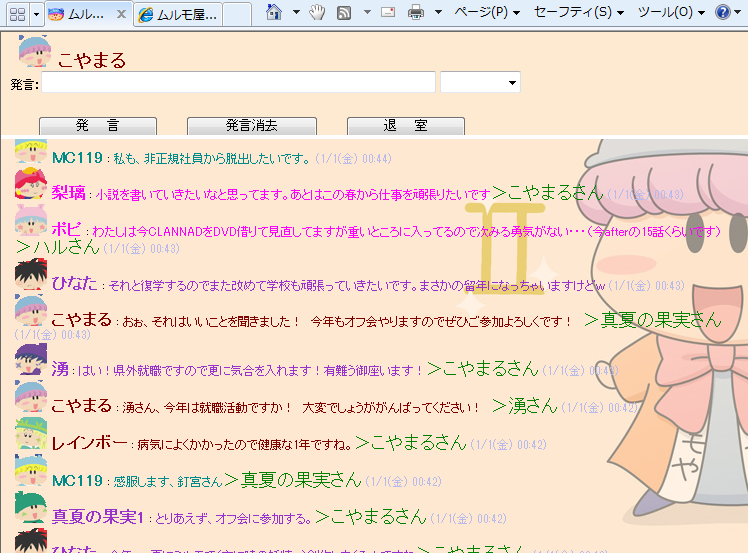Viewport: 748px width, 553px height.
Task: Open the Help question mark icon
Action: pyautogui.click(x=723, y=11)
